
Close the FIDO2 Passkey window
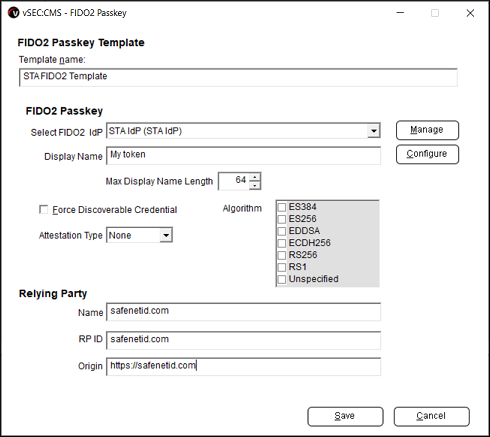pyautogui.click(x=470, y=13)
